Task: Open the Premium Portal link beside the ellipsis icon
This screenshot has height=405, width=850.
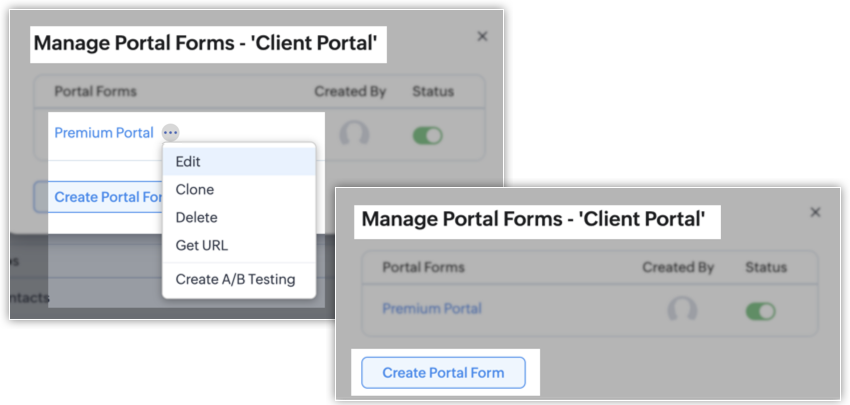Action: point(104,133)
